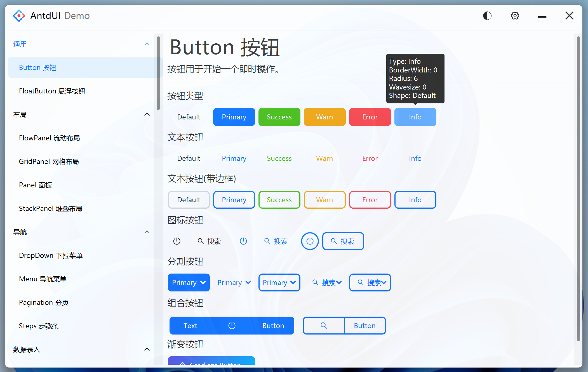The height and width of the screenshot is (372, 588).
Task: Select the outlined Error button
Action: pos(370,200)
